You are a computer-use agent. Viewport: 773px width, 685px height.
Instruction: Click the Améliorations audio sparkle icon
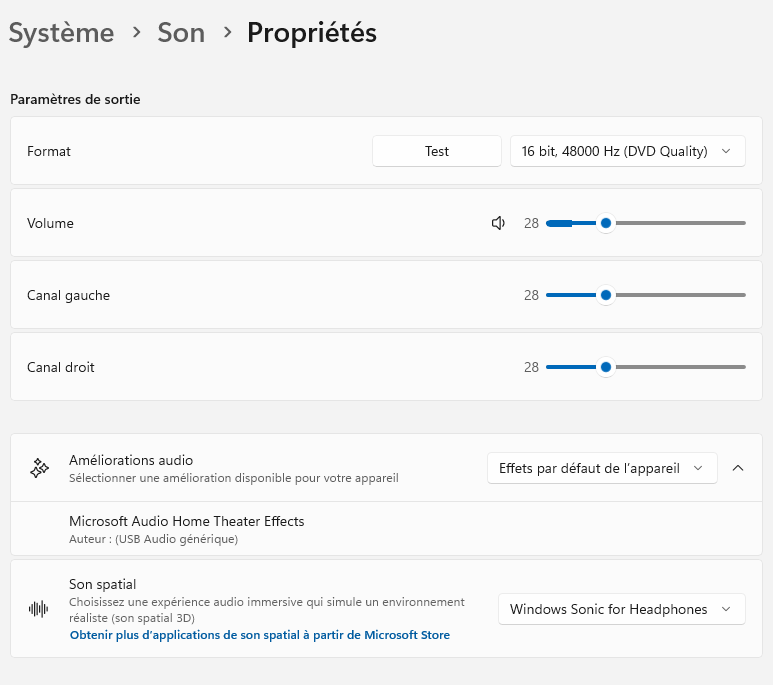tap(39, 468)
